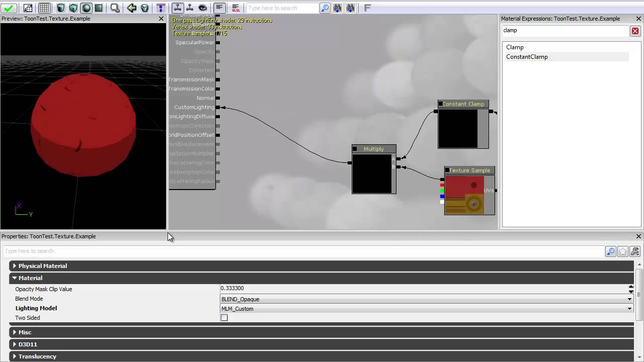Close the Properties panel

pyautogui.click(x=638, y=236)
